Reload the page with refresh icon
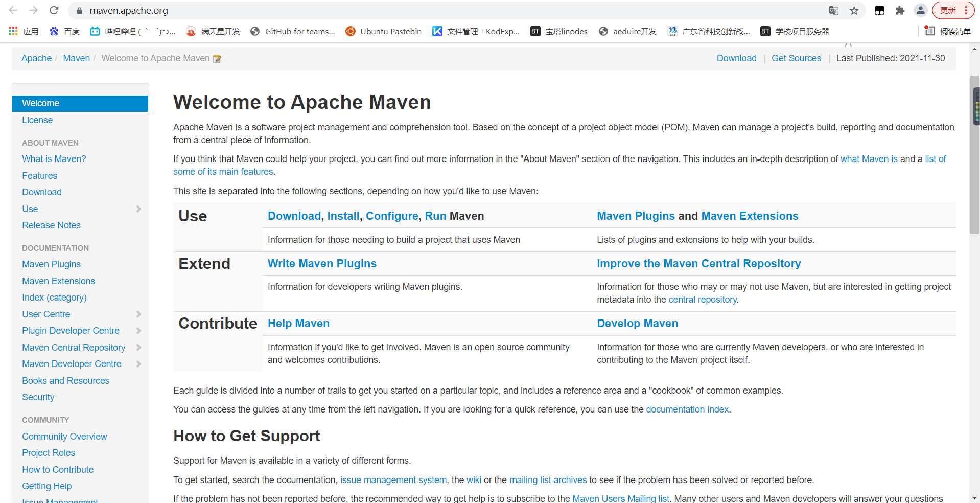This screenshot has height=503, width=980. pos(54,10)
